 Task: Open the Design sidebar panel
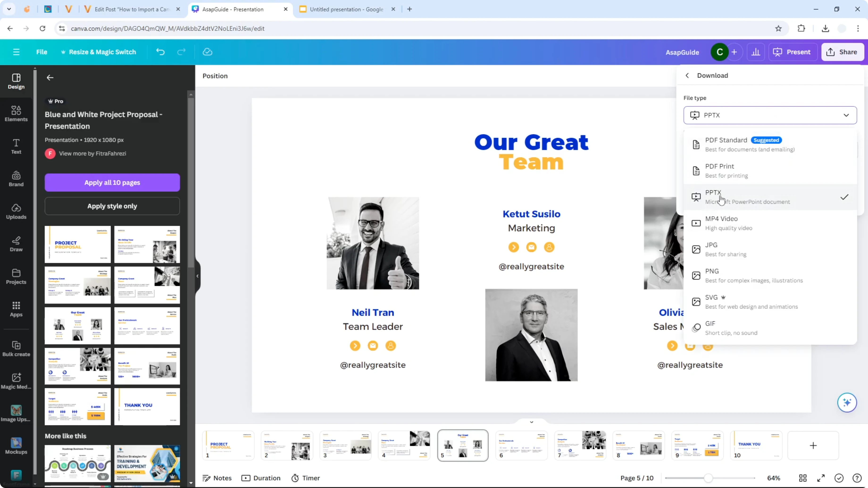pyautogui.click(x=16, y=82)
